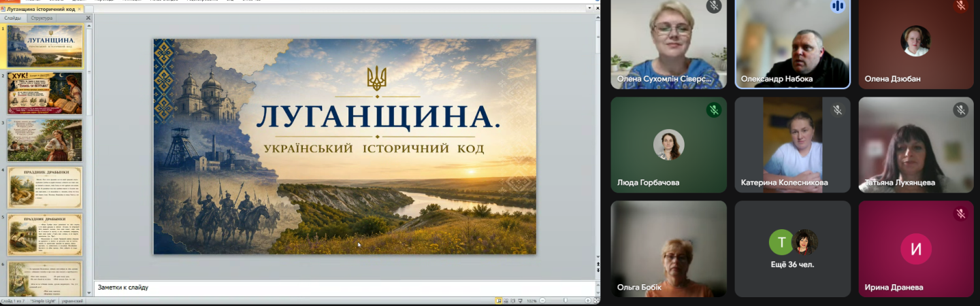The width and height of the screenshot is (980, 306).
Task: Click speaking indicator on Олександр Набока tile
Action: (838, 5)
